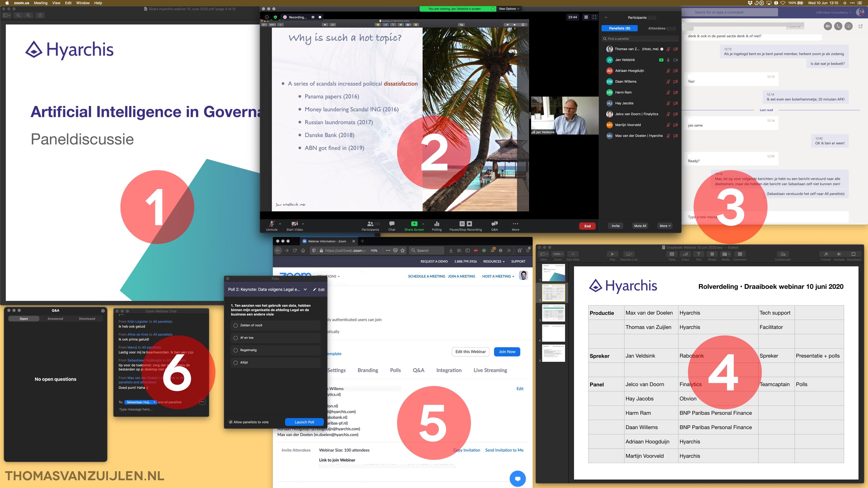
Task: Click the green encryption shield icon
Action: point(275,17)
